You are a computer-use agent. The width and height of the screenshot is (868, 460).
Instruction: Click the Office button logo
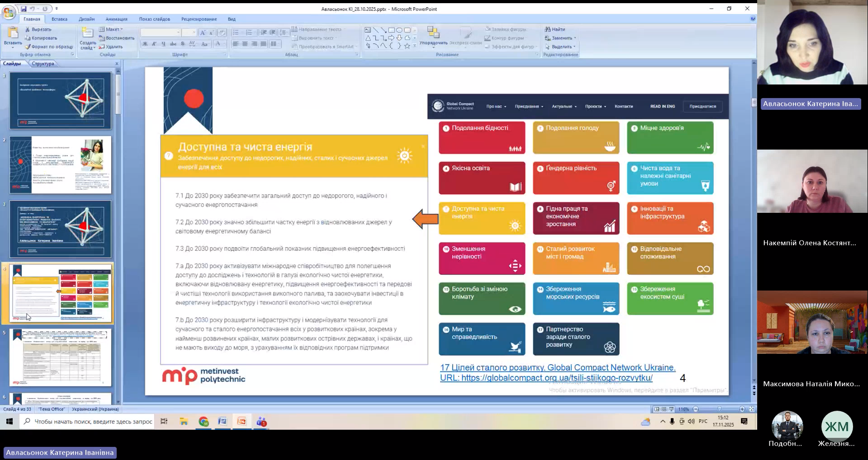coord(8,12)
